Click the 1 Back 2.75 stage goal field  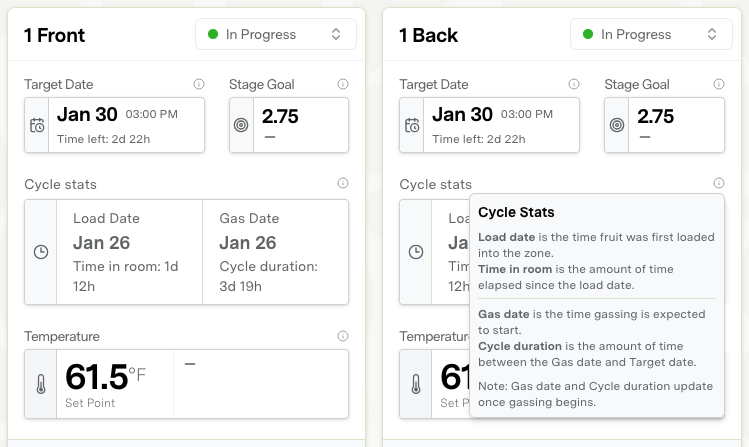(x=675, y=124)
